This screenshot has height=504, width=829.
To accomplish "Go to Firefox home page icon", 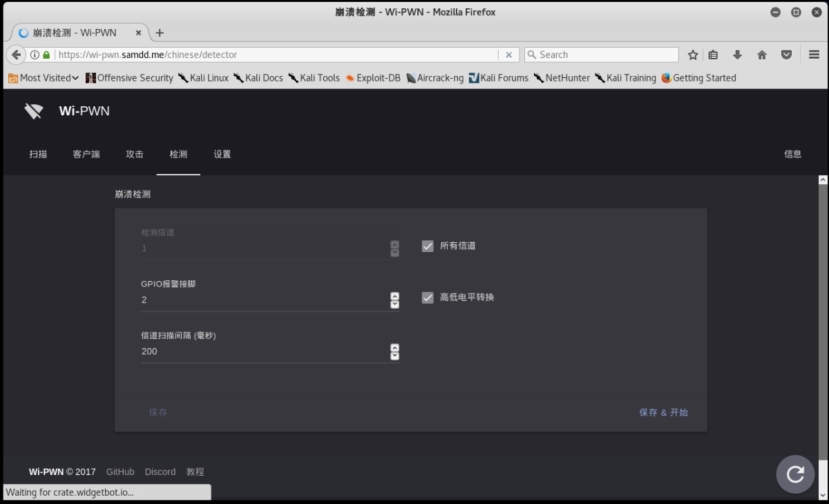I will [762, 55].
